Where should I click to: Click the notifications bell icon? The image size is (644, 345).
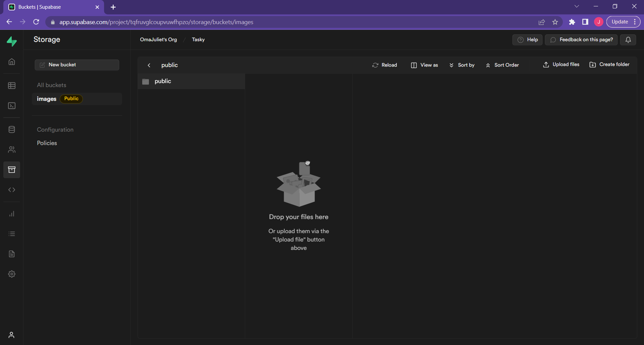tap(628, 40)
